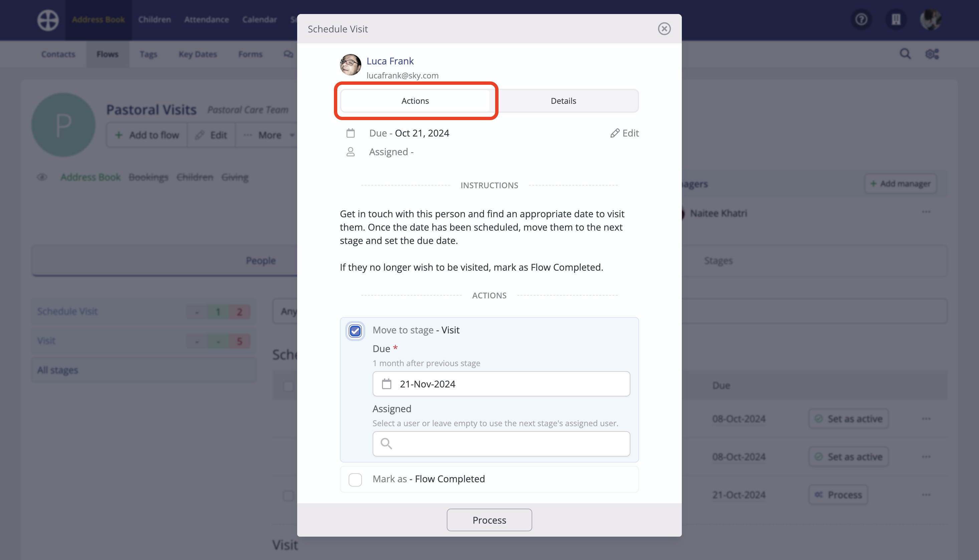Click the Assigned user search field
This screenshot has width=979, height=560.
click(x=501, y=444)
